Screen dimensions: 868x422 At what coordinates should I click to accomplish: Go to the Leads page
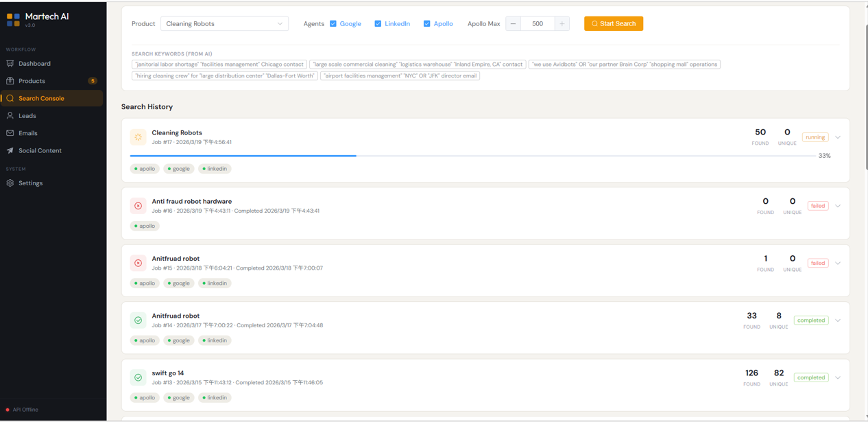52,116
